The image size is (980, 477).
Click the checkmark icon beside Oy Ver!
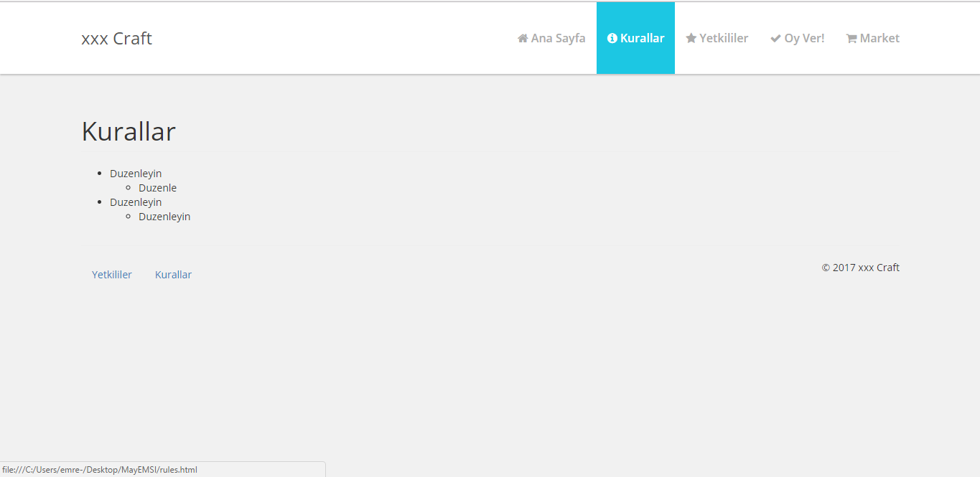click(775, 38)
